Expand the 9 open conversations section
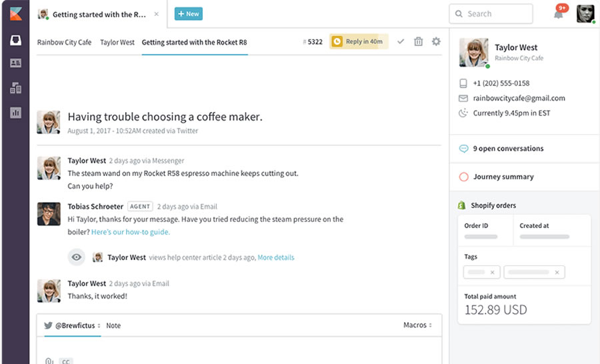This screenshot has width=600, height=364. click(508, 149)
